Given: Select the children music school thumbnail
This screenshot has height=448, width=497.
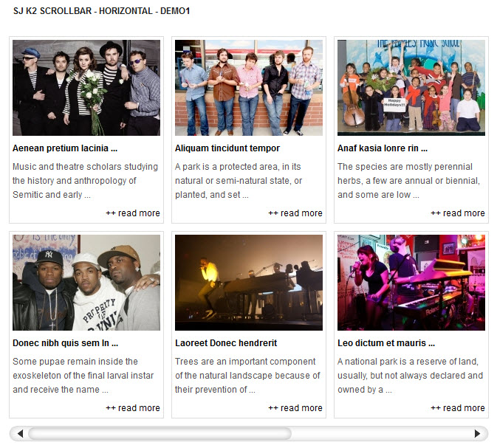Looking at the screenshot, I should point(411,88).
